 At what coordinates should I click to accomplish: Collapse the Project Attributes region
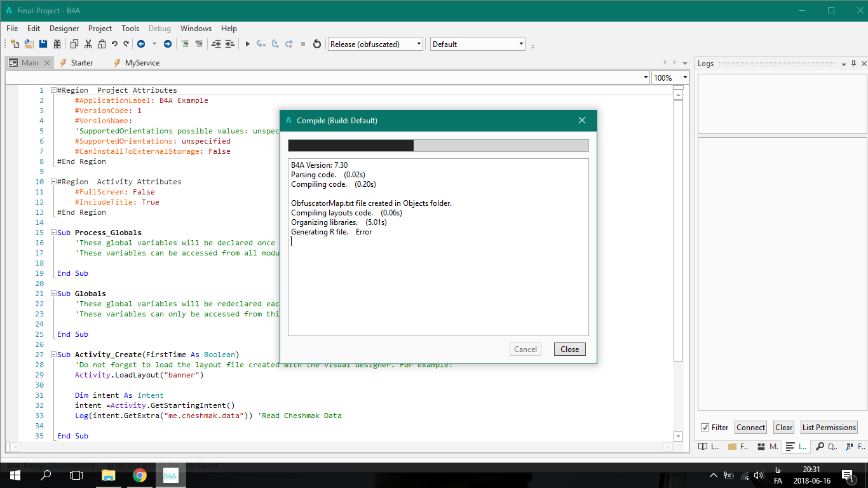[53, 90]
